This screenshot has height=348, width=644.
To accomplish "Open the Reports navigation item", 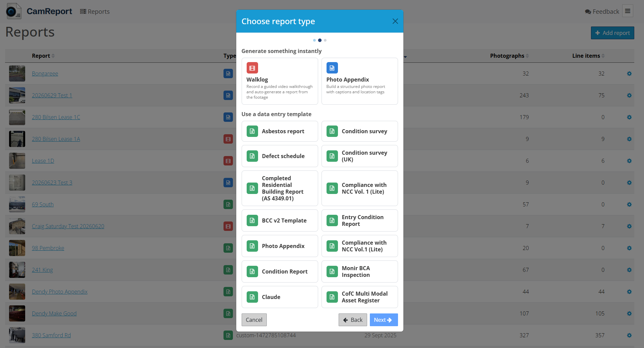I will coord(95,12).
